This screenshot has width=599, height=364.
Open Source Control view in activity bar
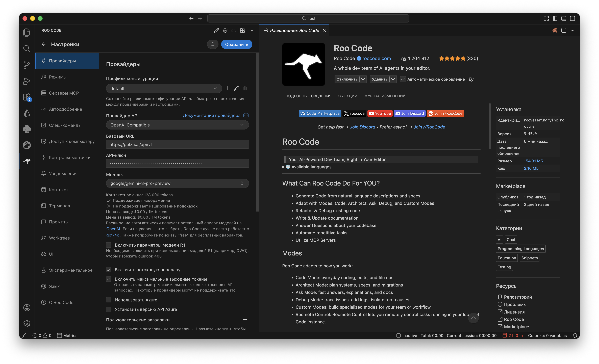point(27,65)
